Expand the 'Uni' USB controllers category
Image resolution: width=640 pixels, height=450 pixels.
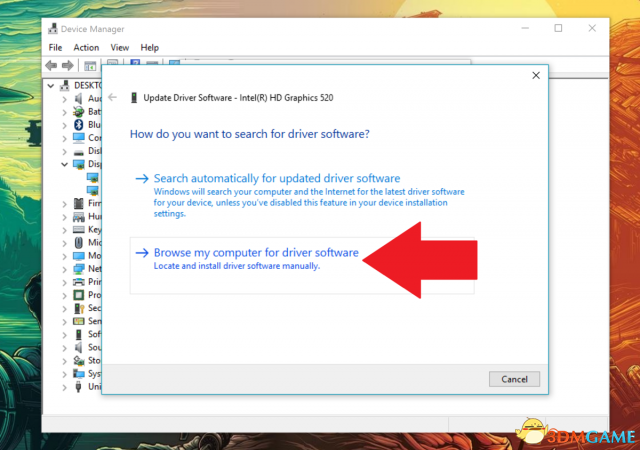coord(64,387)
